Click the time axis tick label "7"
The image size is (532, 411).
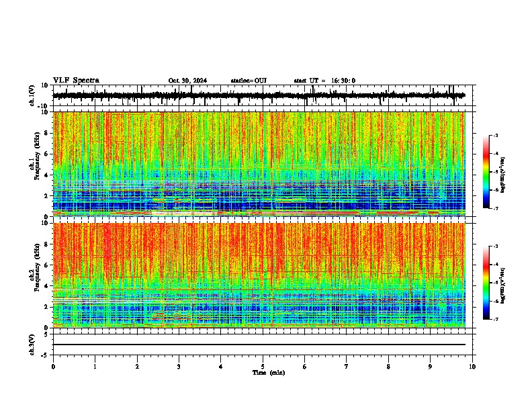click(347, 367)
